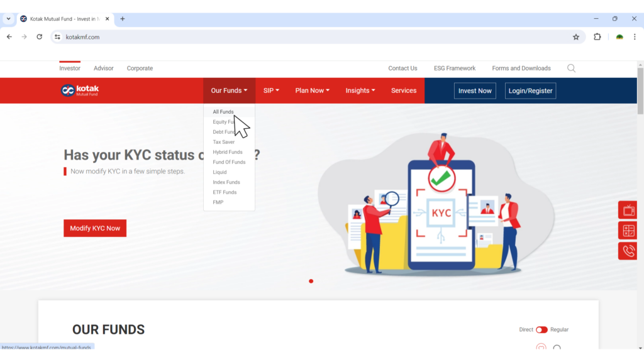Expand the Insights dropdown

tap(360, 90)
